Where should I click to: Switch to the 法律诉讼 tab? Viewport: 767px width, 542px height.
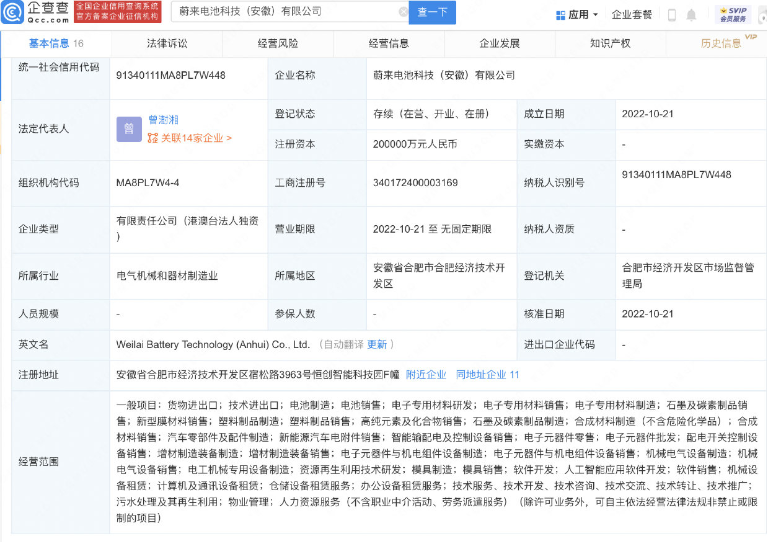point(167,44)
